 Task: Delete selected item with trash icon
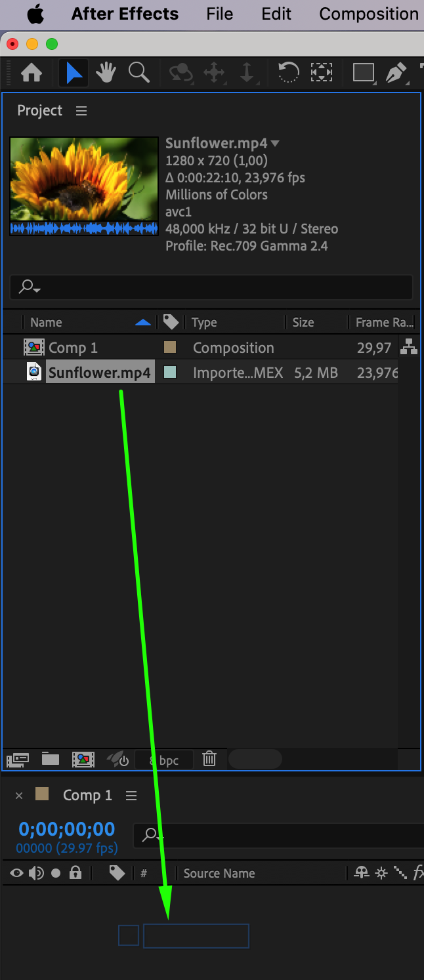[x=209, y=759]
